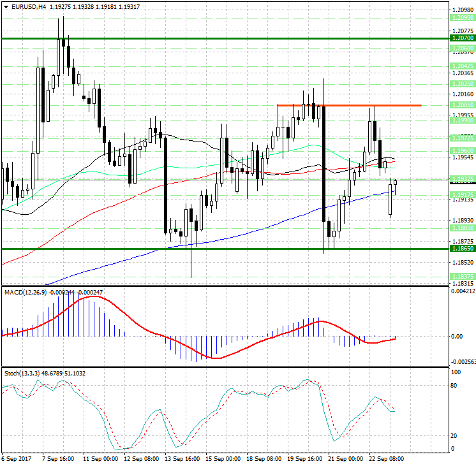Viewport: 476px width, 466px height.
Task: Click the 18 Sep 08:00 time axis label
Action: [264, 459]
